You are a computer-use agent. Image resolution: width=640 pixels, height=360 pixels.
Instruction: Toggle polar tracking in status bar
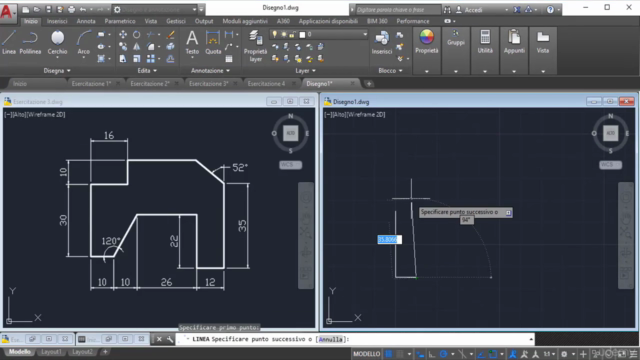click(x=443, y=354)
